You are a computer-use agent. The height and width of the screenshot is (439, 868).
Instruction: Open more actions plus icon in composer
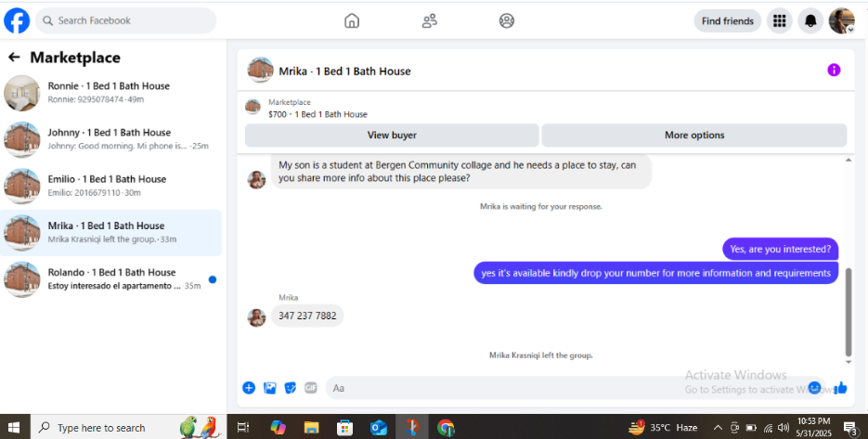pos(249,388)
